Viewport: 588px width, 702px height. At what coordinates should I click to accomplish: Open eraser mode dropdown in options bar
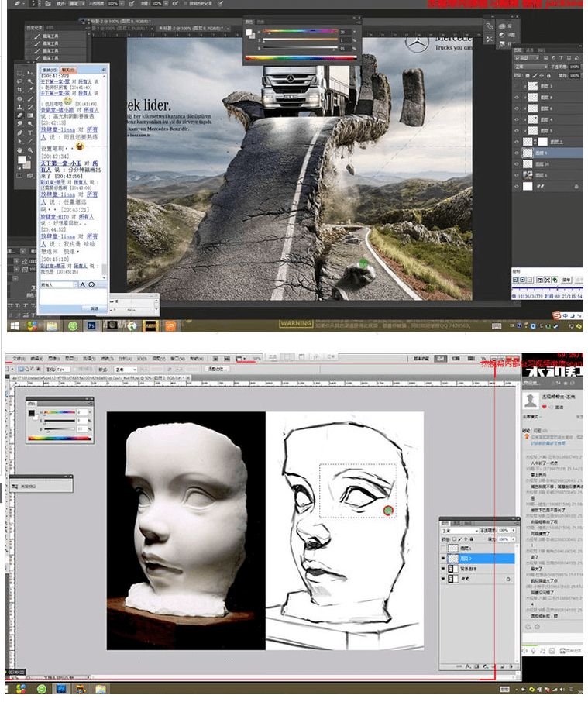(77, 3)
